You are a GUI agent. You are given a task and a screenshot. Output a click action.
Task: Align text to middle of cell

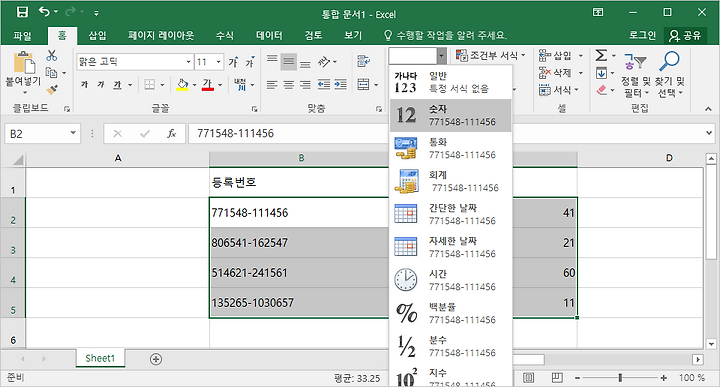click(x=289, y=62)
